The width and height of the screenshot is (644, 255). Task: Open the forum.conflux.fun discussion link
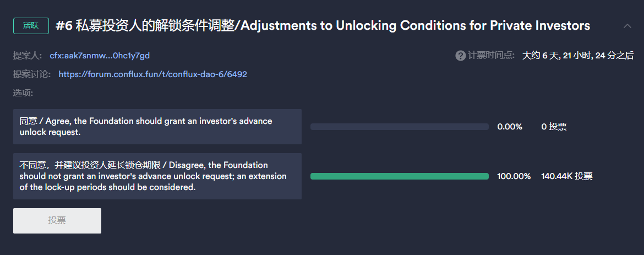pyautogui.click(x=153, y=74)
